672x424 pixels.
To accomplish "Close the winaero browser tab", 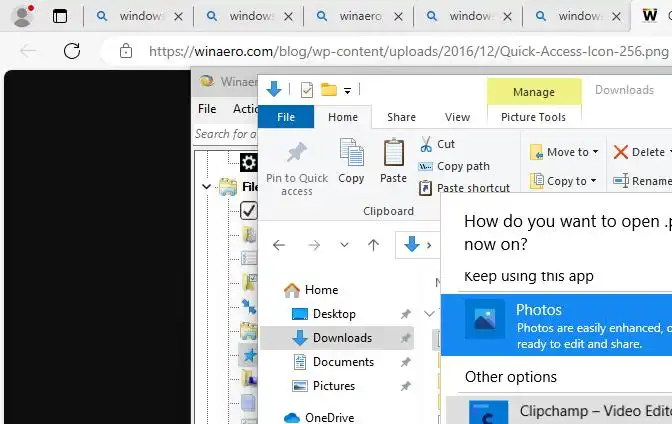I will (398, 17).
